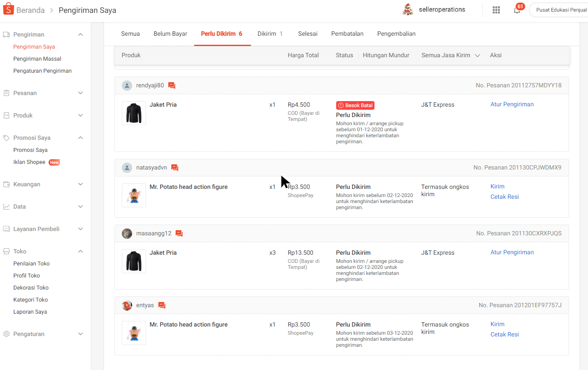Click Jaket Pria thumbnail in masaangg12's order

tap(134, 261)
